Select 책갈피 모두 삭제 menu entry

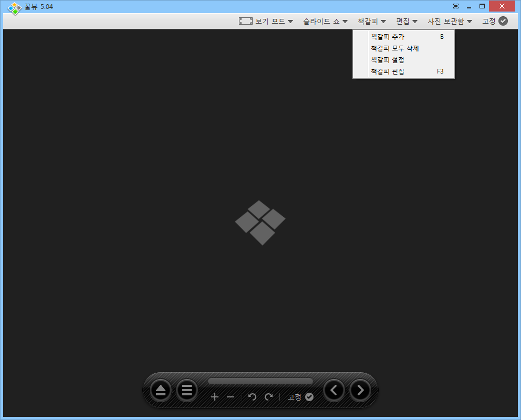point(403,48)
